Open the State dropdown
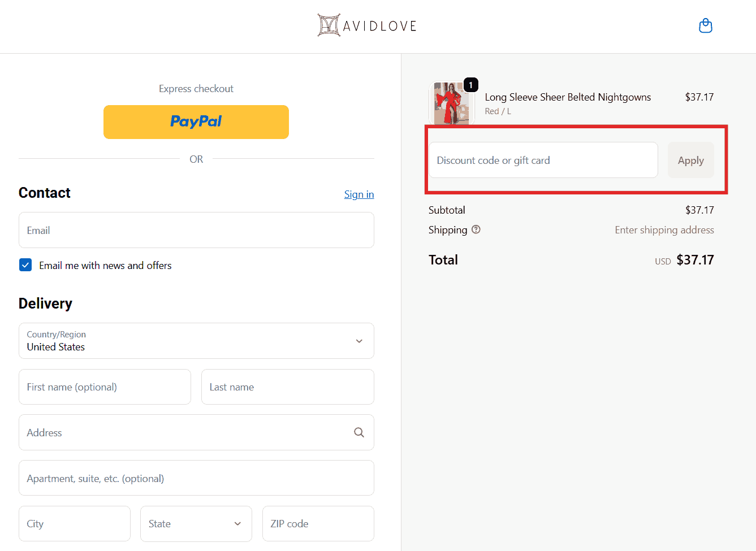 [196, 524]
